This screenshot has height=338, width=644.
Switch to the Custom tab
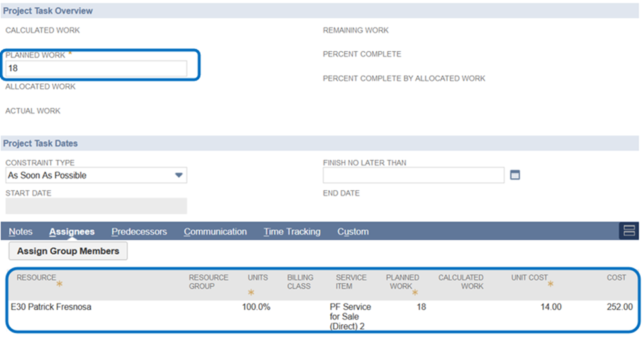(353, 232)
